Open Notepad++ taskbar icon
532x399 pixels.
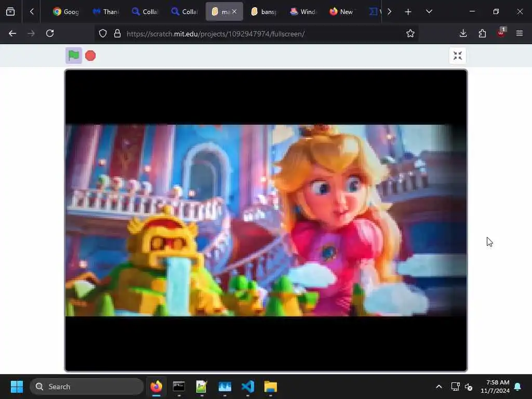pos(202,387)
